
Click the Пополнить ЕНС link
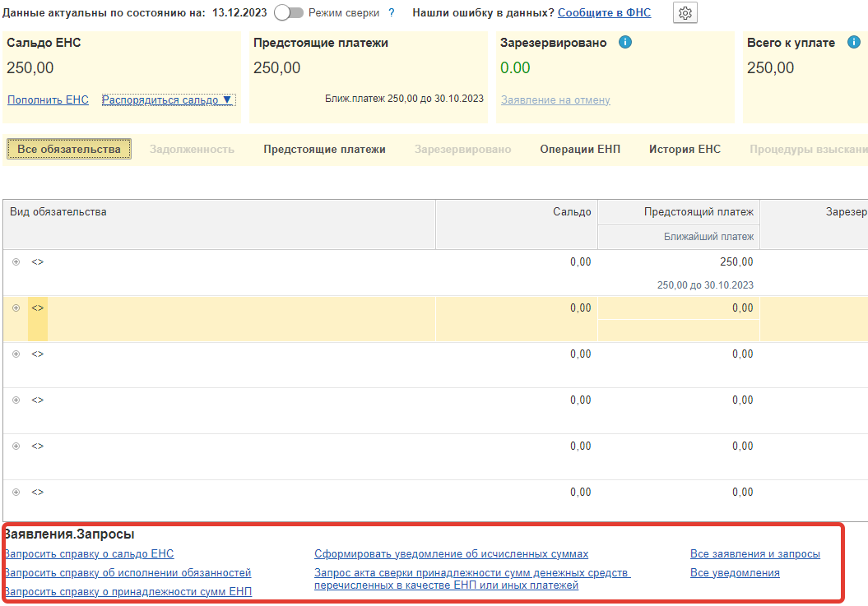[x=48, y=99]
